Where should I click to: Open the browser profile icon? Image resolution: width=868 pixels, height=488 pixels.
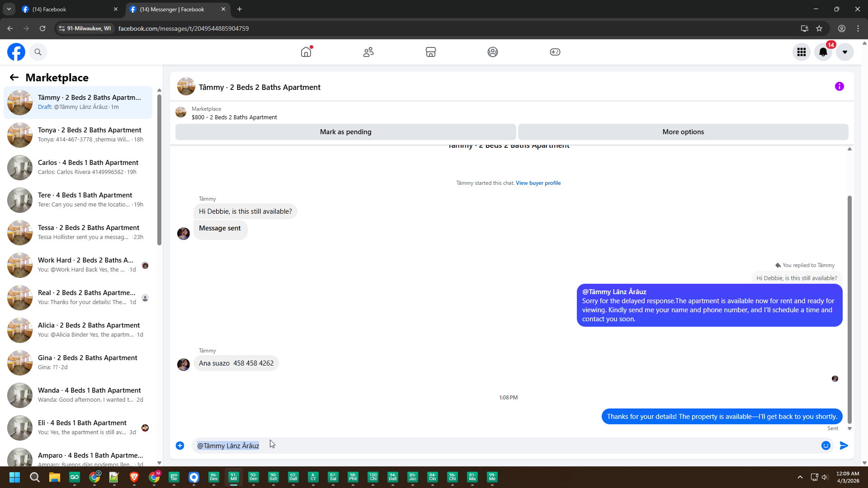click(842, 28)
